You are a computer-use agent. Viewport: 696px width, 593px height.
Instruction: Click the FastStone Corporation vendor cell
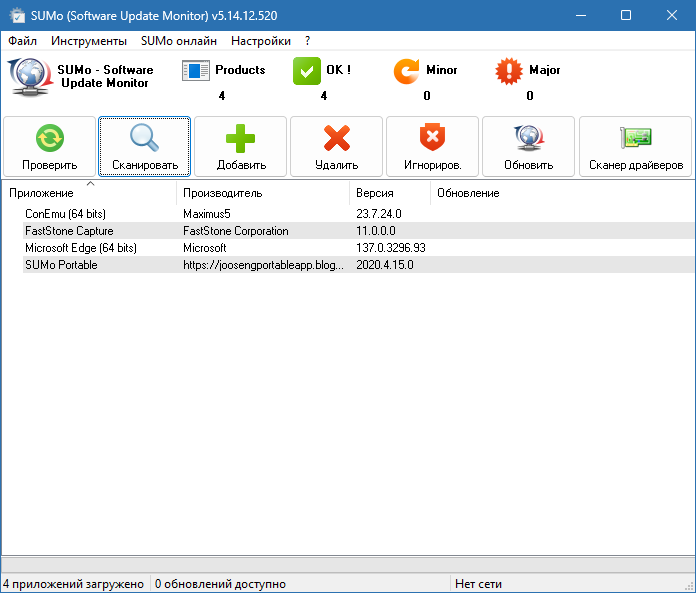(236, 231)
